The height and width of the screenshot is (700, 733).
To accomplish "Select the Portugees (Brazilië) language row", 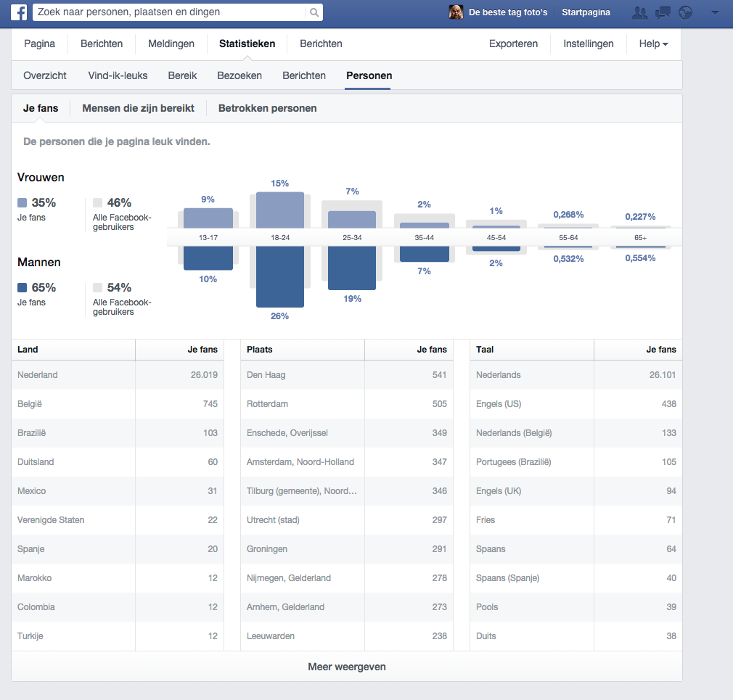I will (576, 461).
